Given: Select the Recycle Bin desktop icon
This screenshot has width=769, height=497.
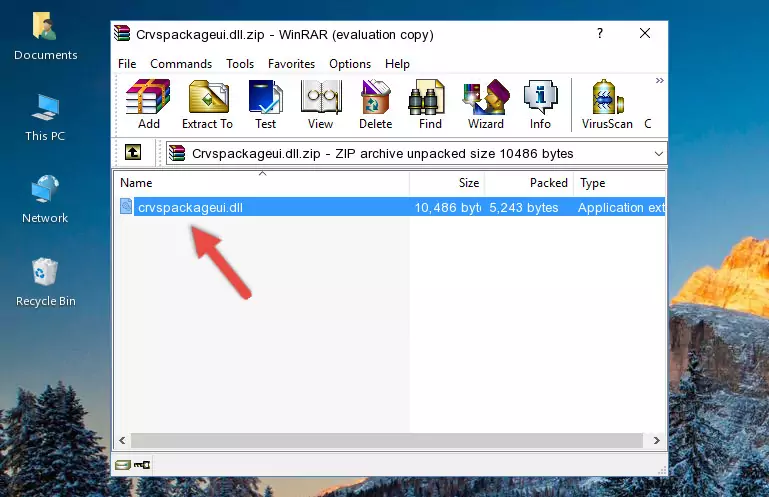Looking at the screenshot, I should (x=46, y=283).
